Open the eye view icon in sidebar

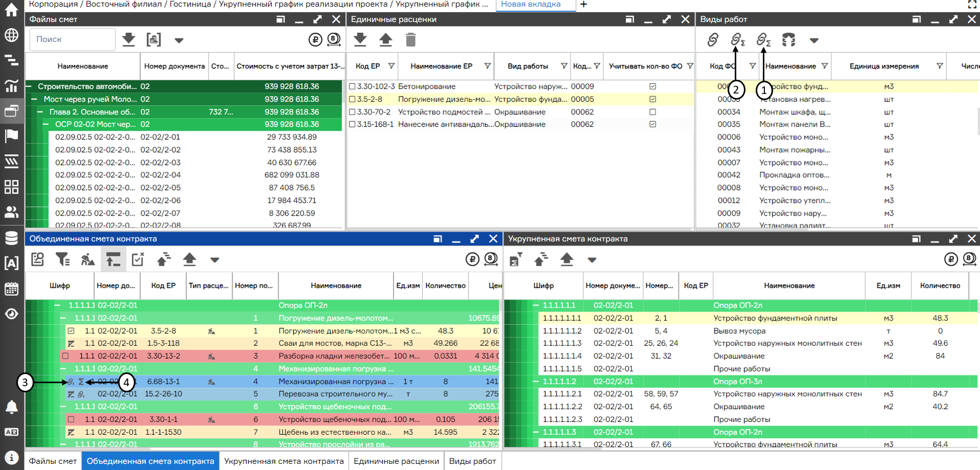[x=11, y=314]
